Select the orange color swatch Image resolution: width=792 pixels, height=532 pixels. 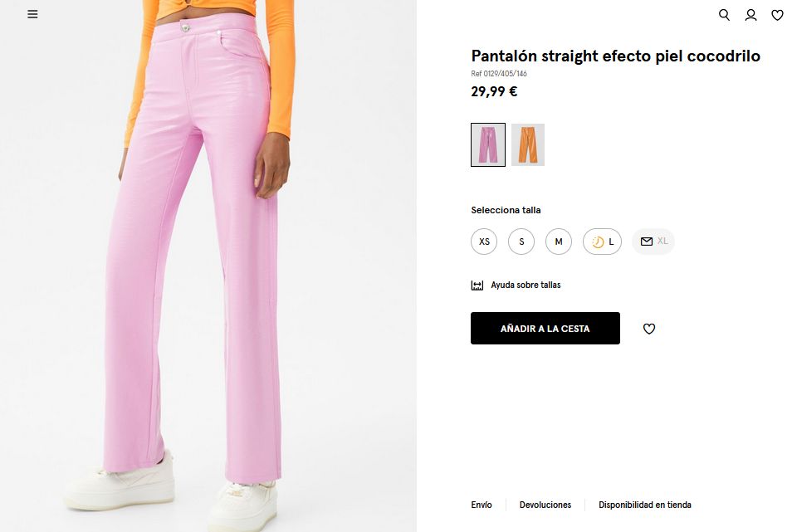tap(528, 144)
